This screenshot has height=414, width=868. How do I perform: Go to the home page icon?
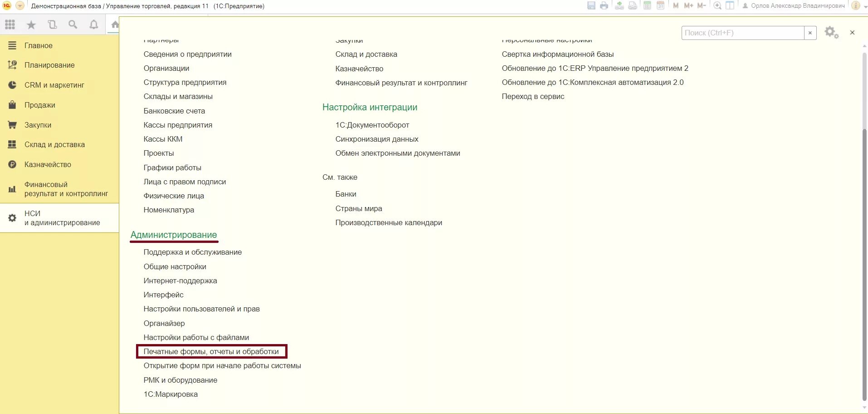(115, 25)
